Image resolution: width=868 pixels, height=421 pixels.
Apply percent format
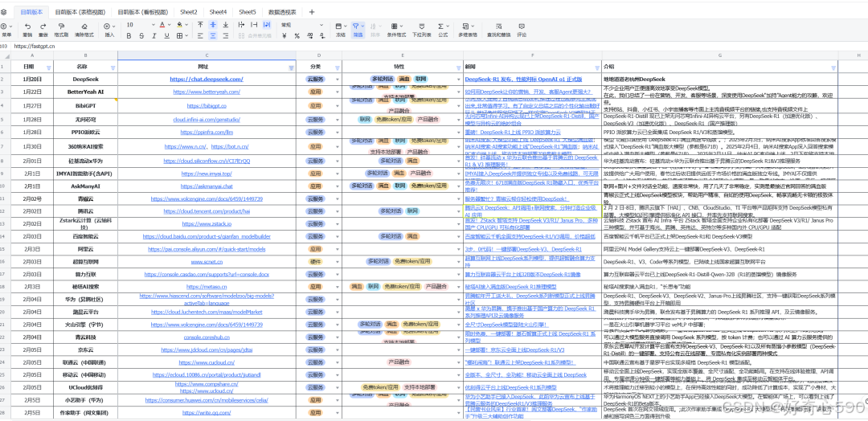tap(297, 36)
